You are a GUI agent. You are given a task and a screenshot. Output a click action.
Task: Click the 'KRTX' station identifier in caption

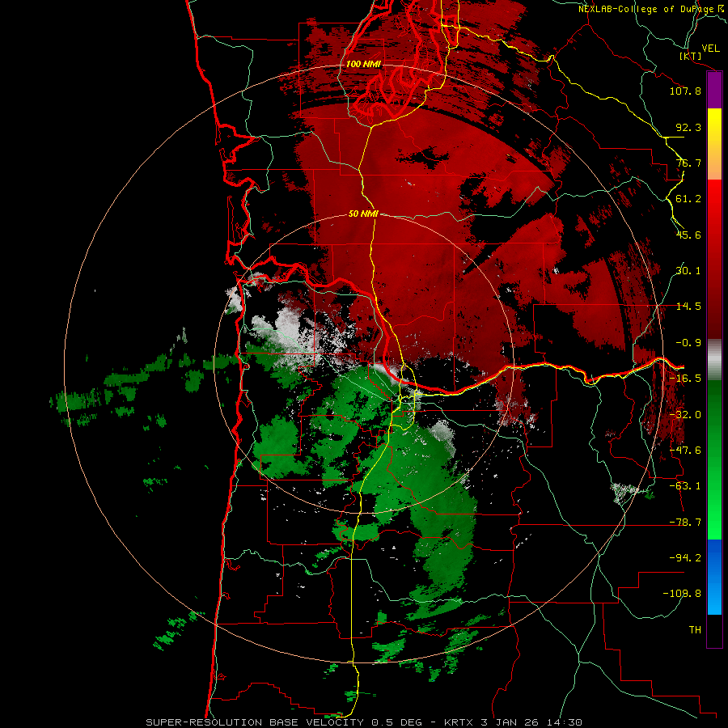pyautogui.click(x=459, y=722)
